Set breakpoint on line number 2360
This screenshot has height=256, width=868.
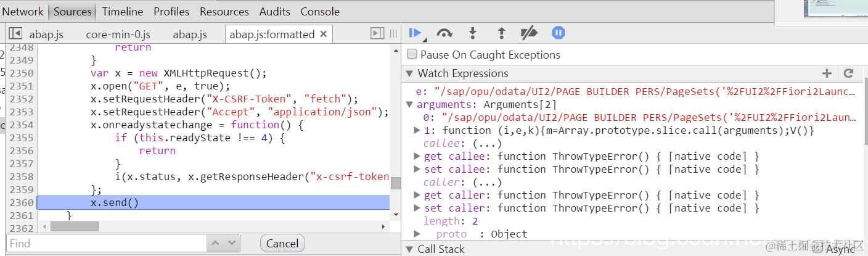(x=22, y=202)
